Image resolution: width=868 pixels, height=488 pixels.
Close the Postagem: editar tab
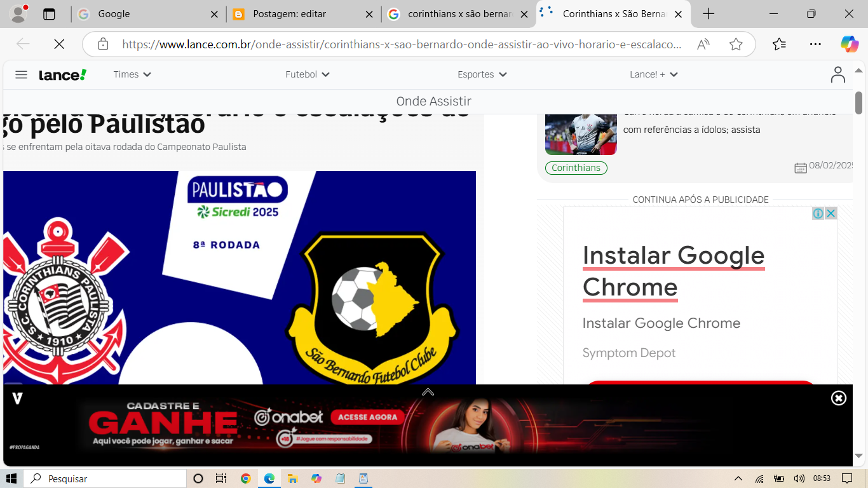tap(369, 14)
